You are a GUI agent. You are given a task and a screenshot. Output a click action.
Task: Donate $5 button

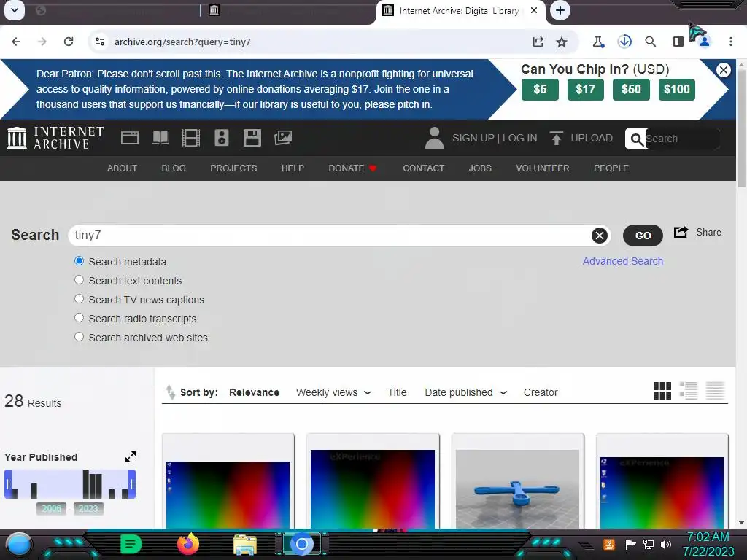click(x=540, y=89)
